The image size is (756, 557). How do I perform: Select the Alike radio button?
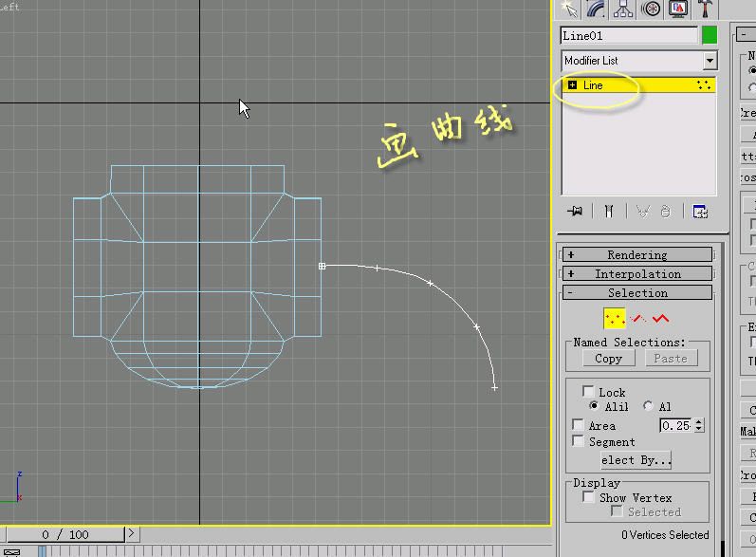594,405
